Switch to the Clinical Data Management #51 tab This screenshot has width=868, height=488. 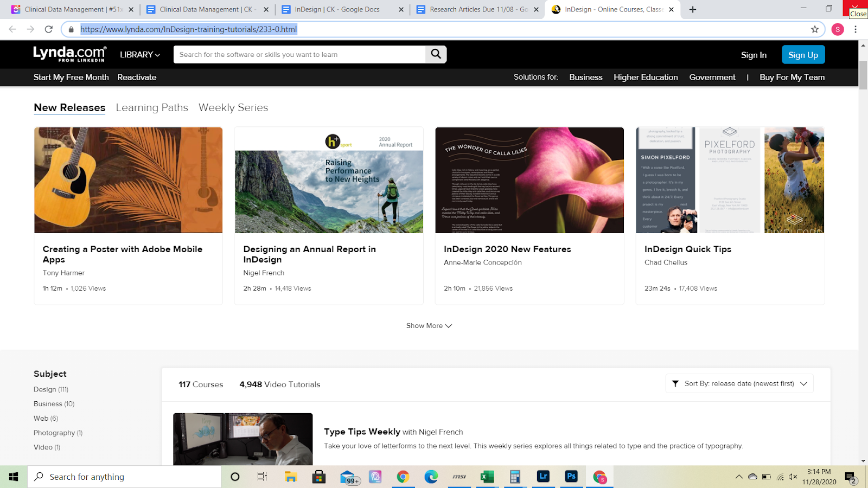73,9
